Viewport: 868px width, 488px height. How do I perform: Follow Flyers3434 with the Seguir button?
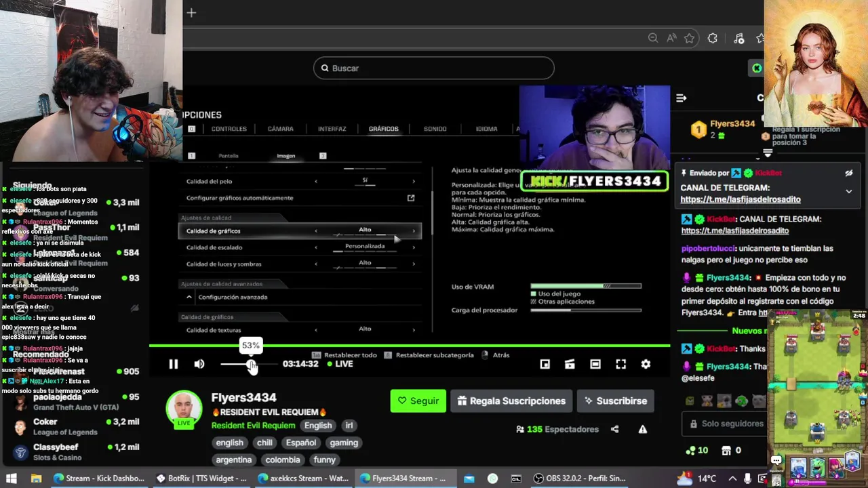point(418,401)
